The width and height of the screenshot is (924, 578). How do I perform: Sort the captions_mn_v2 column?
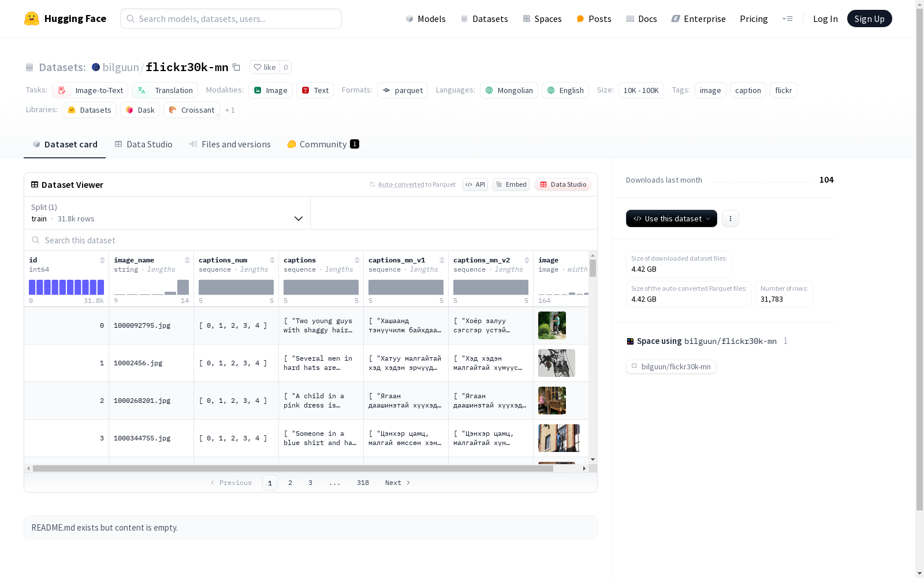coord(527,260)
